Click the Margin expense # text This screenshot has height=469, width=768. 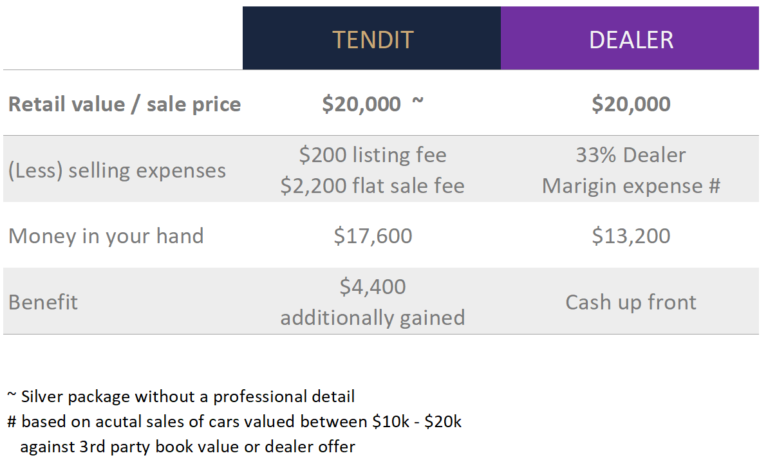click(631, 186)
